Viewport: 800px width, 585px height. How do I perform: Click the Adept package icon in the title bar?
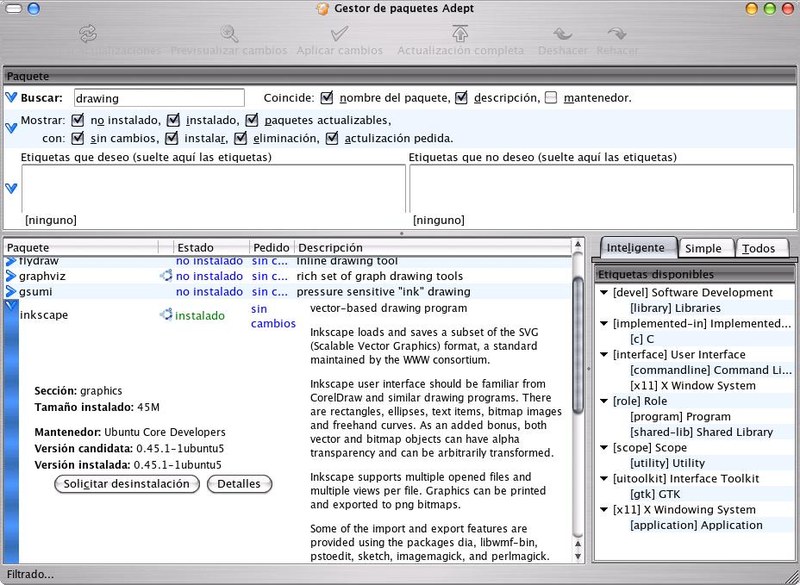(x=322, y=9)
